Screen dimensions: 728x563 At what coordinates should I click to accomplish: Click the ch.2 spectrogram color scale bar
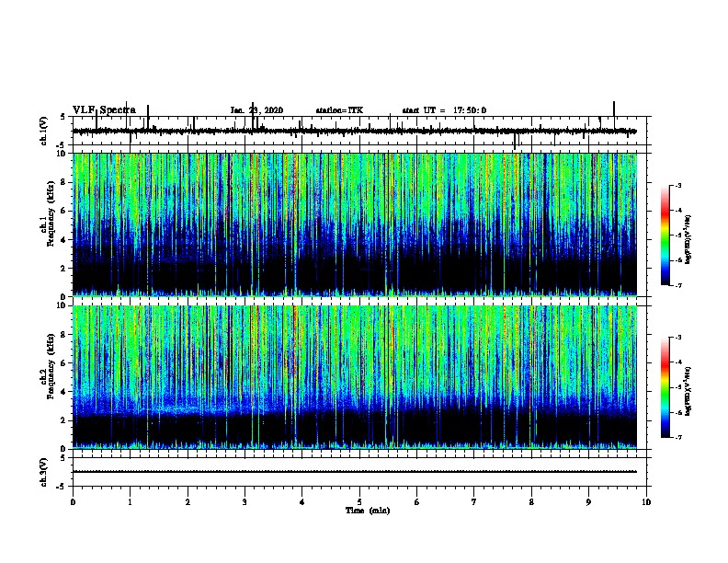[665, 387]
